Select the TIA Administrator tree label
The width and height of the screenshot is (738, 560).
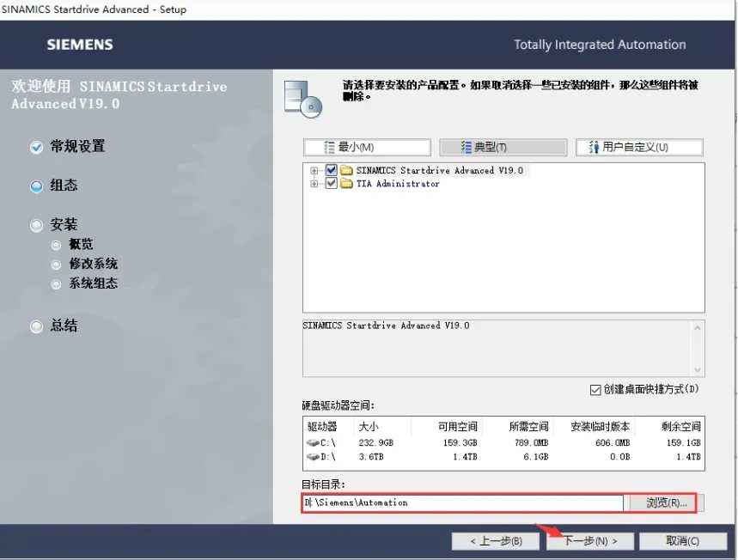point(398,184)
